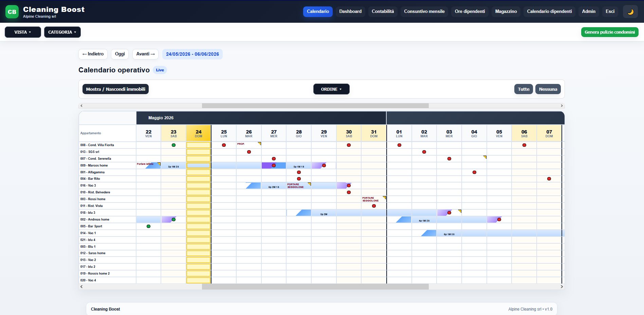
Task: Click Genera pulizie condomini button
Action: tap(610, 32)
